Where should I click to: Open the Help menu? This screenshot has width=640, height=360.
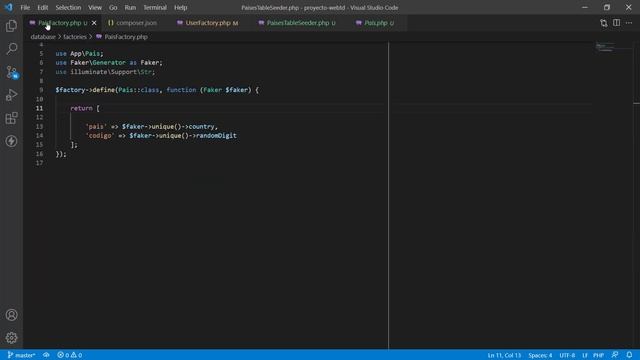180,7
